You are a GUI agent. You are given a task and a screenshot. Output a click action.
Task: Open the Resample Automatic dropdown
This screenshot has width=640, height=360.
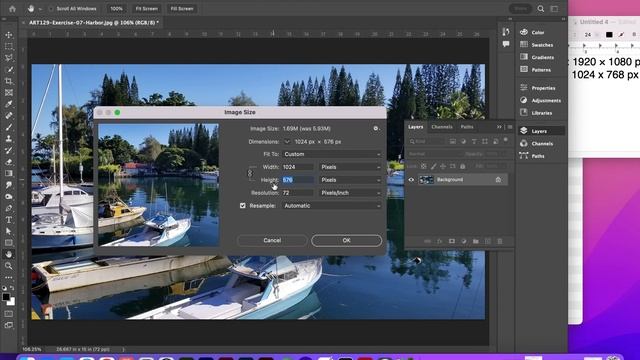point(332,206)
